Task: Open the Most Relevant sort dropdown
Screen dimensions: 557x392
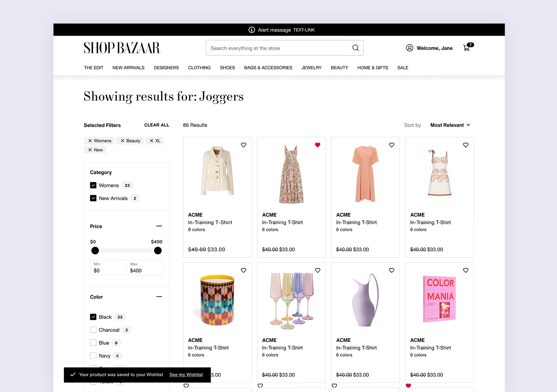Action: point(450,125)
